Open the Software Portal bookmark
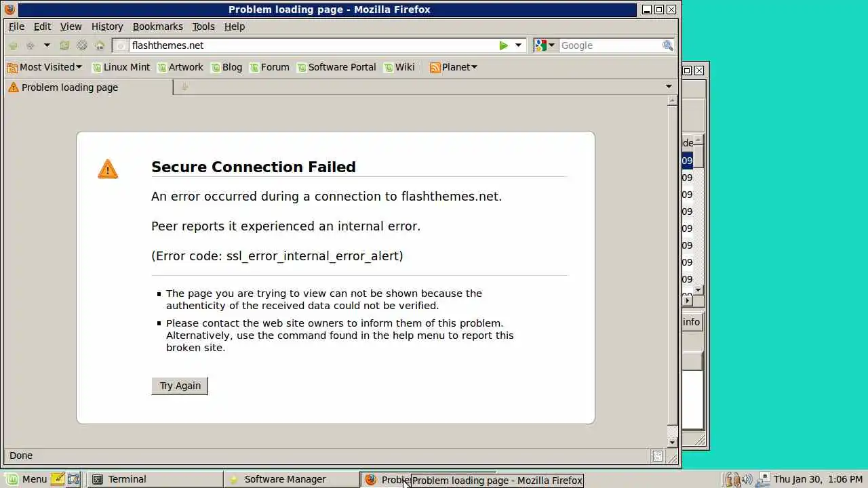 336,67
